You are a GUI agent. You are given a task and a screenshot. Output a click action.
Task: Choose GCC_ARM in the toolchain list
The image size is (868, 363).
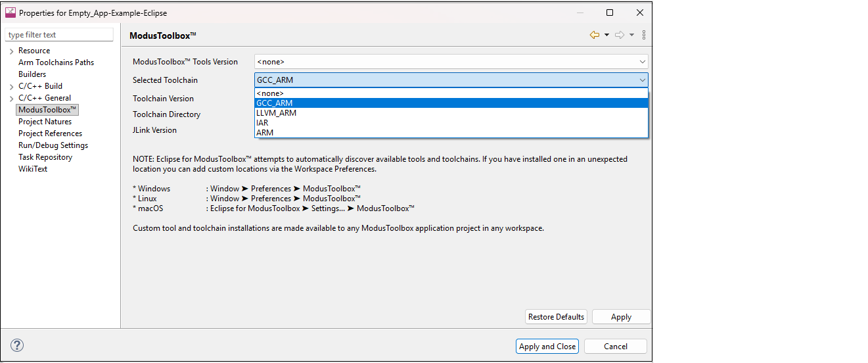[451, 103]
